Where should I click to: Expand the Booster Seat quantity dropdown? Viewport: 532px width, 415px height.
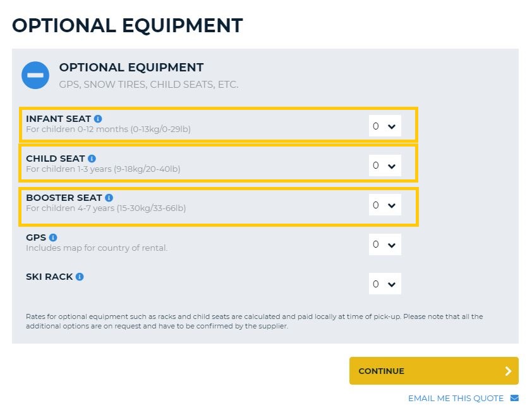[385, 205]
